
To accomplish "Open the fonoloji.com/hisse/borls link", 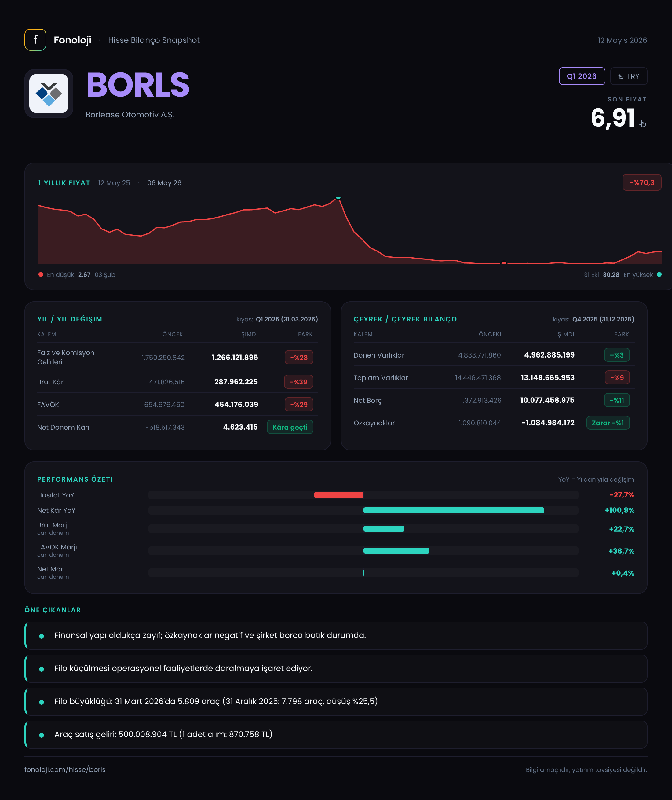I will pyautogui.click(x=65, y=769).
